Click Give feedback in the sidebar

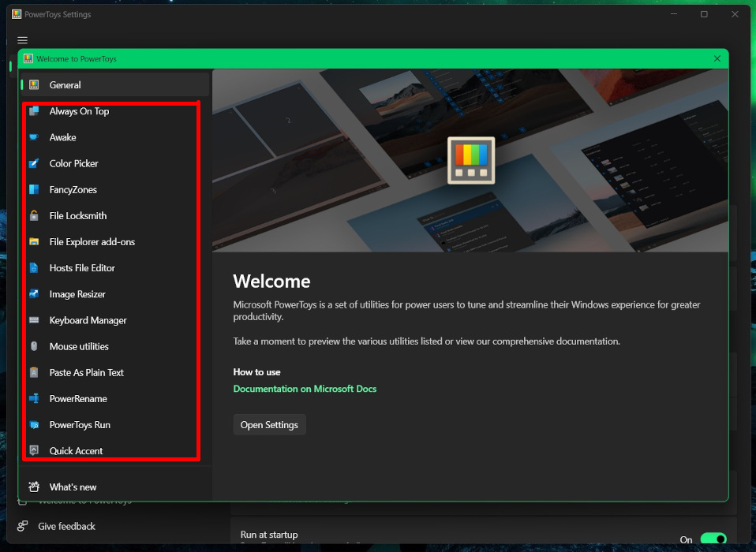pos(66,526)
